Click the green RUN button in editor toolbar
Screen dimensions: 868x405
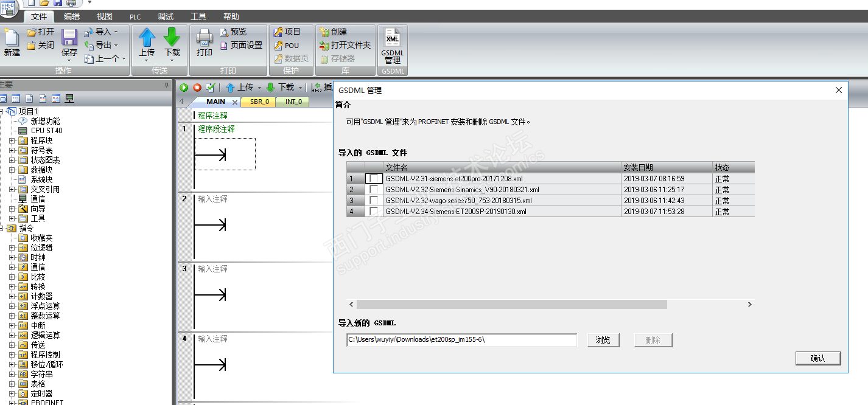tap(184, 88)
